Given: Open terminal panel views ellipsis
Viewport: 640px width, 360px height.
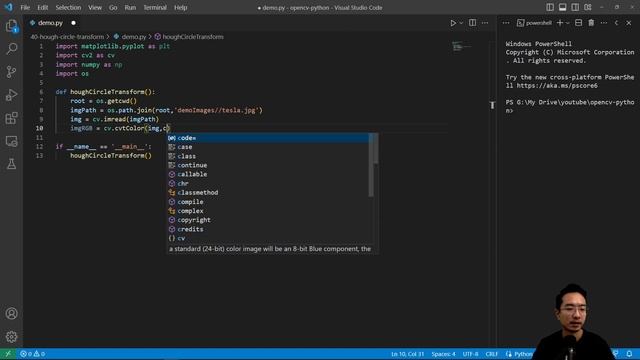Looking at the screenshot, I should (506, 23).
